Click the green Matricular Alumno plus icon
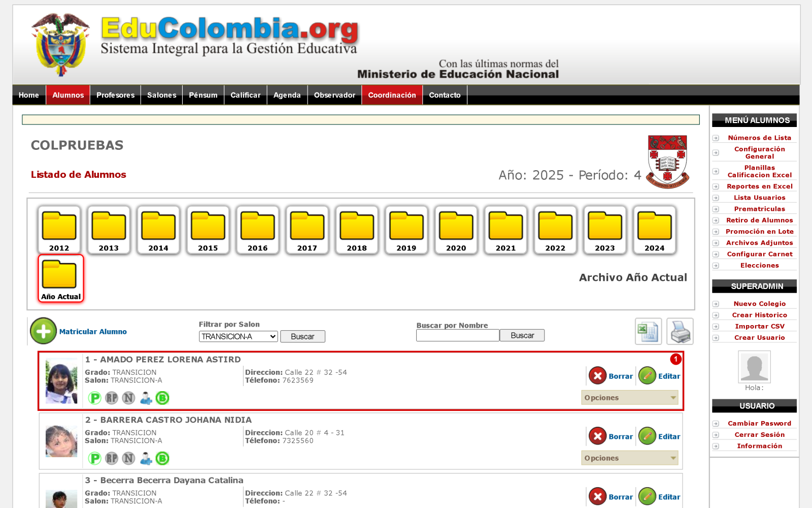This screenshot has width=812, height=508. click(x=43, y=331)
